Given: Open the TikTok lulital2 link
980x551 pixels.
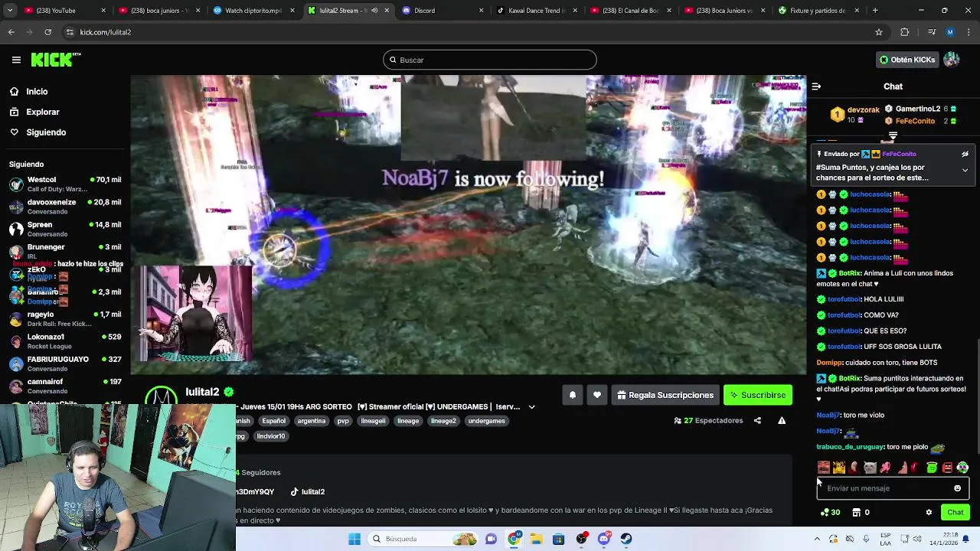Looking at the screenshot, I should [307, 492].
